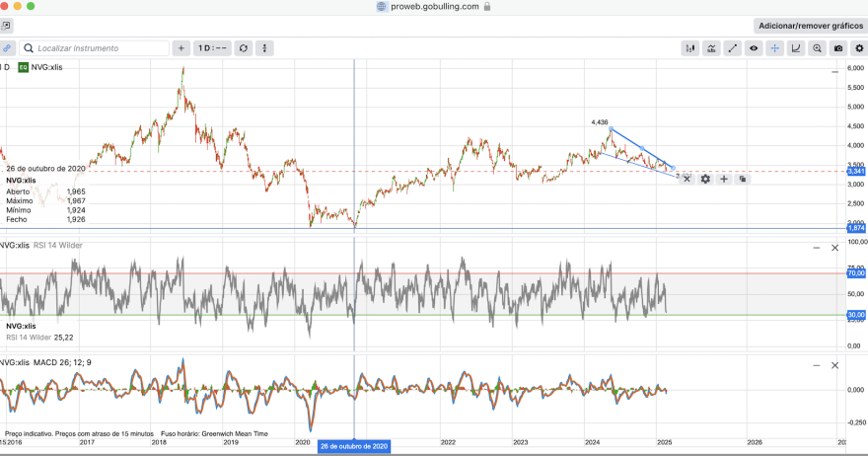Viewport: 868px width, 456px height.
Task: Open the chart type candlestick selector
Action: [690, 48]
